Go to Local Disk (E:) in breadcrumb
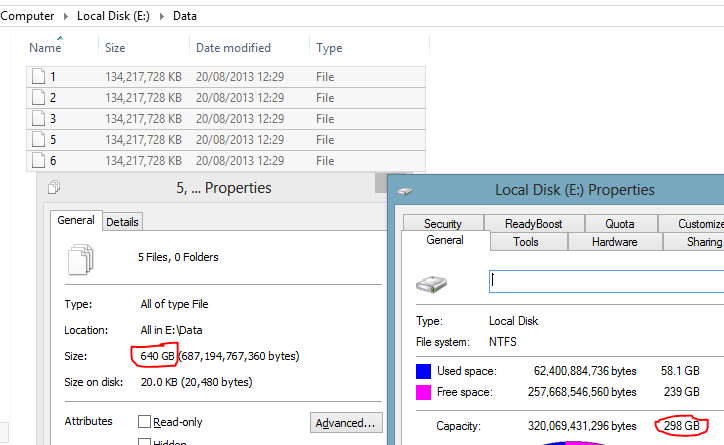The height and width of the screenshot is (445, 724). click(114, 16)
